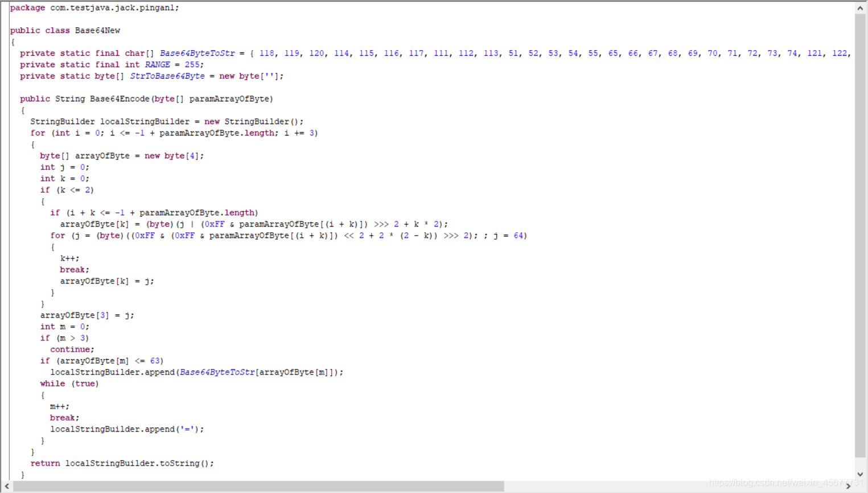Click the array value 55

pos(593,54)
